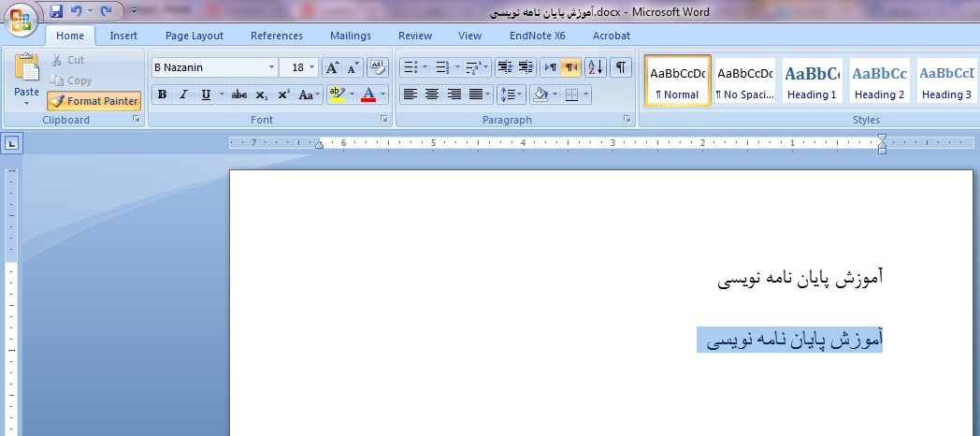This screenshot has height=436, width=980.
Task: Apply bold formatting
Action: 163,94
